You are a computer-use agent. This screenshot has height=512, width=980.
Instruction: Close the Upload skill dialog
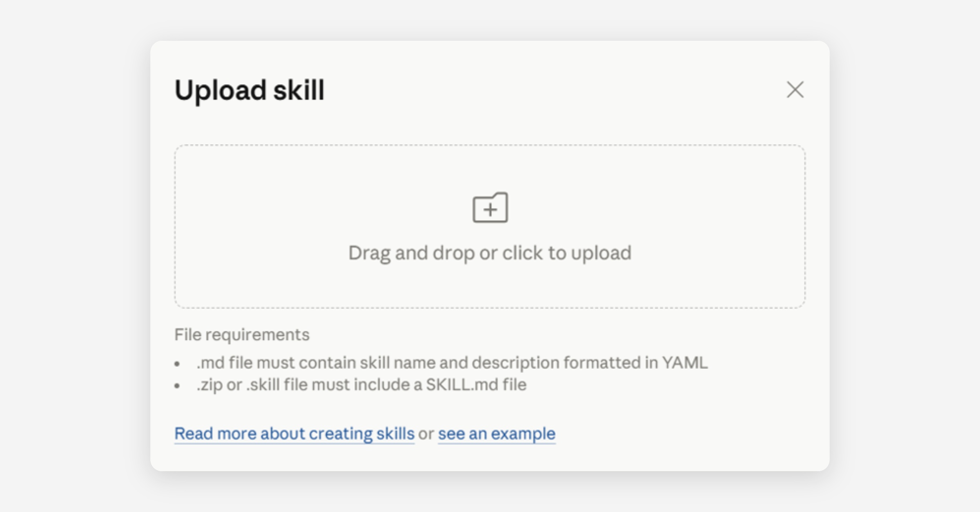click(795, 89)
